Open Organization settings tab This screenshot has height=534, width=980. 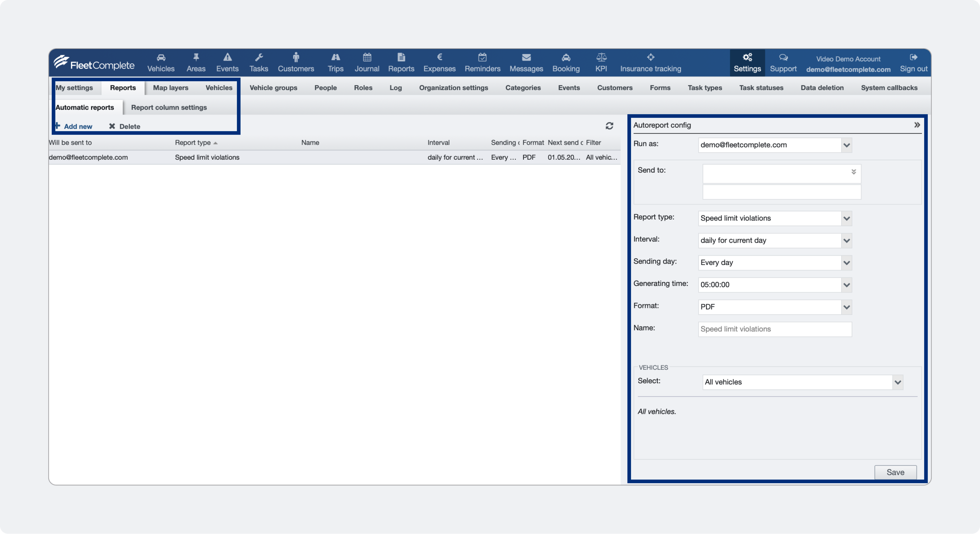[453, 87]
